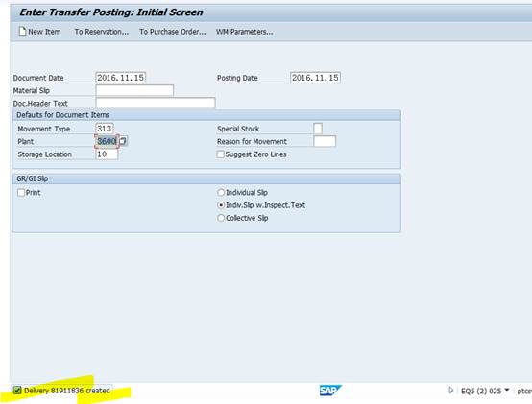
Task: Open the Plant field search help icon
Action: click(x=123, y=141)
